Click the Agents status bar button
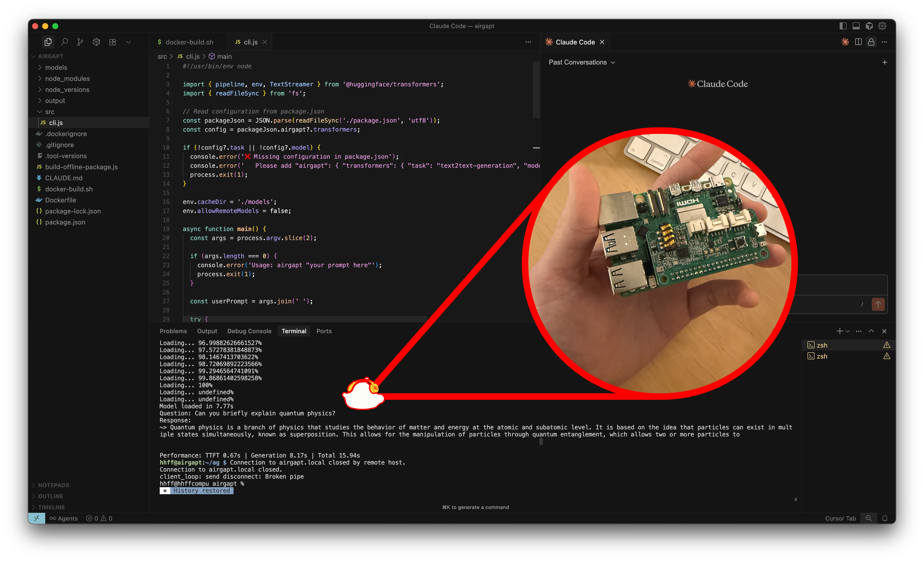 [63, 518]
